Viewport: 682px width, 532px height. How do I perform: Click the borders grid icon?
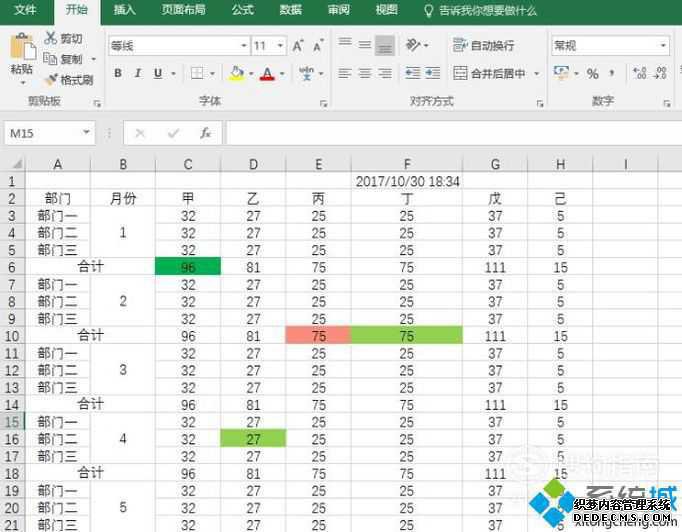(x=197, y=73)
